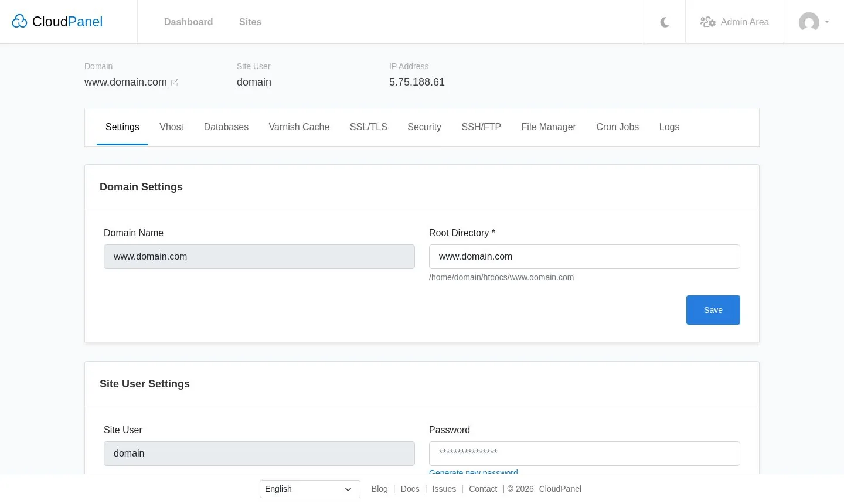Click the CloudPanel cloud logo icon
This screenshot has height=504, width=844.
coord(19,22)
